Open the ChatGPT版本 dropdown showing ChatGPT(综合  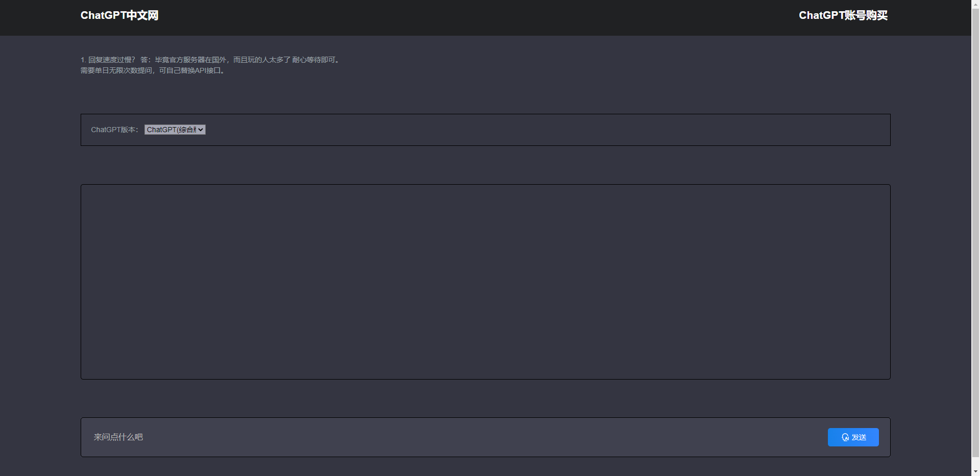point(175,130)
